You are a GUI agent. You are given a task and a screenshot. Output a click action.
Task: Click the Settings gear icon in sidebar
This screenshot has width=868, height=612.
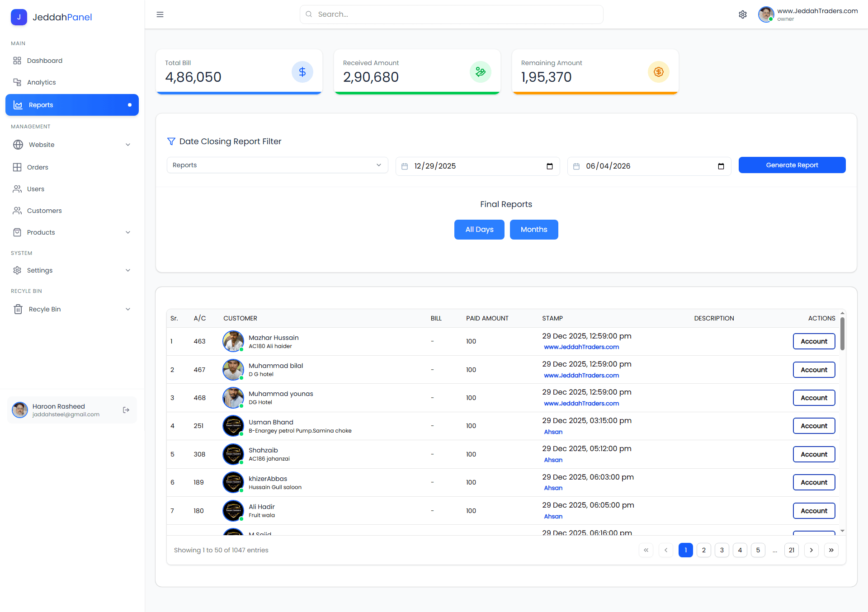(x=17, y=270)
